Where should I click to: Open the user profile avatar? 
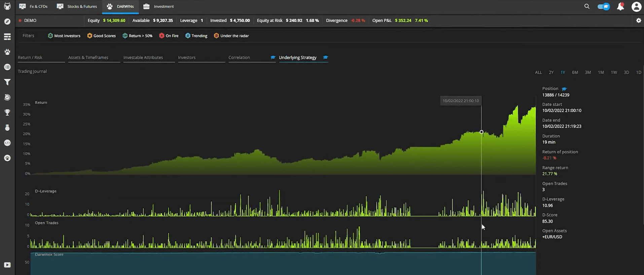pos(636,6)
